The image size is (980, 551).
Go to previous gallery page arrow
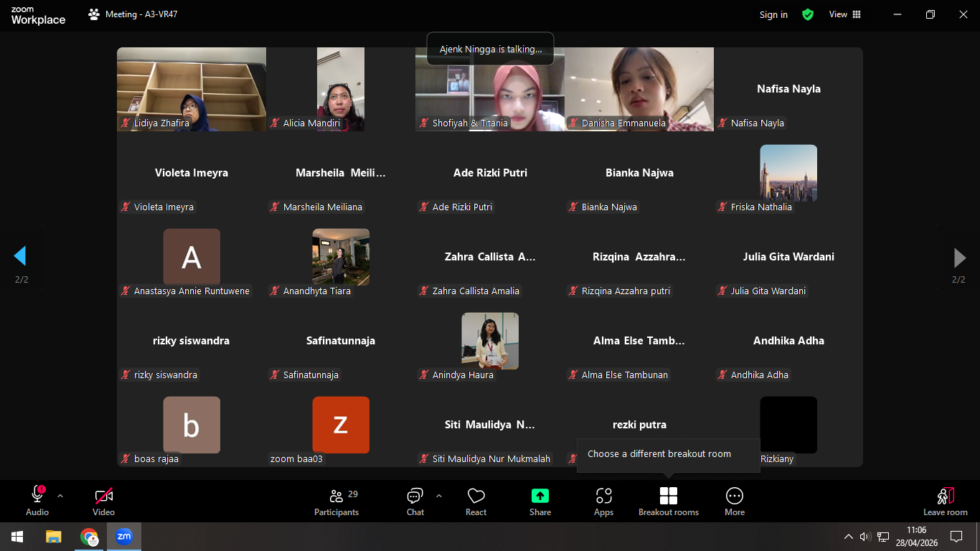click(20, 256)
